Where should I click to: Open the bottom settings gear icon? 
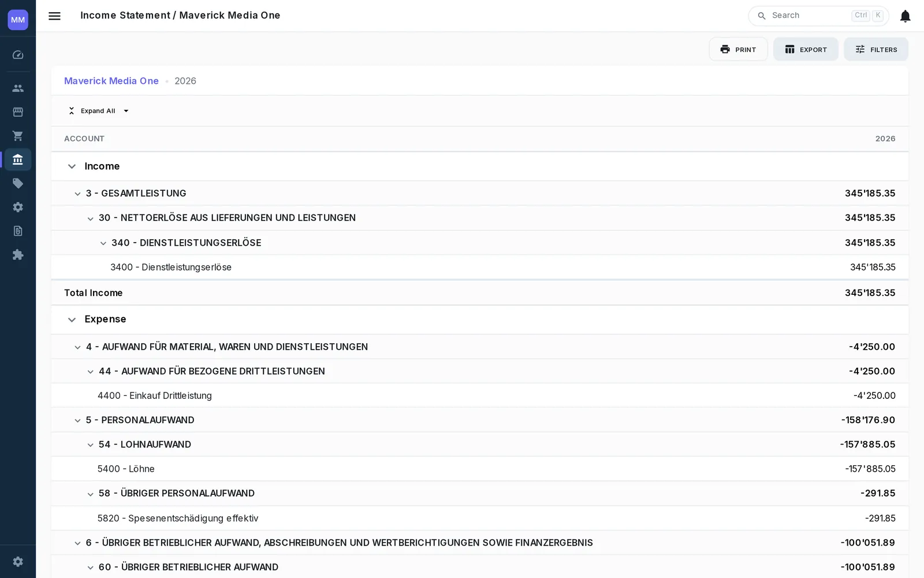(18, 561)
